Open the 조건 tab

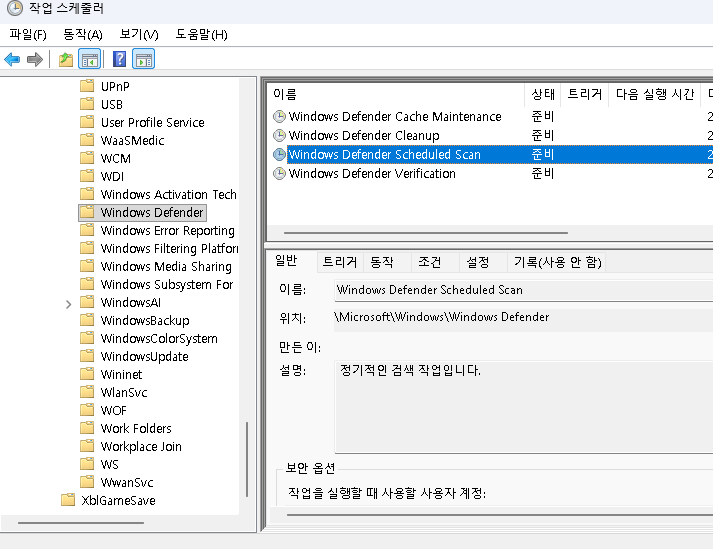tap(429, 262)
